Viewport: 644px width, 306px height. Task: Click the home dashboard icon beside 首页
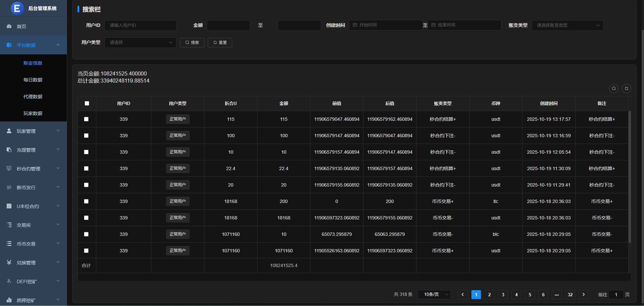pyautogui.click(x=9, y=26)
